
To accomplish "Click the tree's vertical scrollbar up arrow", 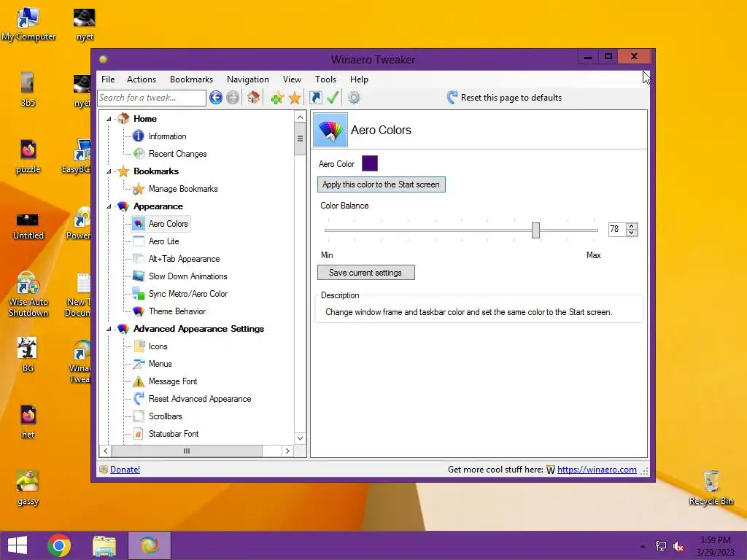I will pyautogui.click(x=300, y=117).
